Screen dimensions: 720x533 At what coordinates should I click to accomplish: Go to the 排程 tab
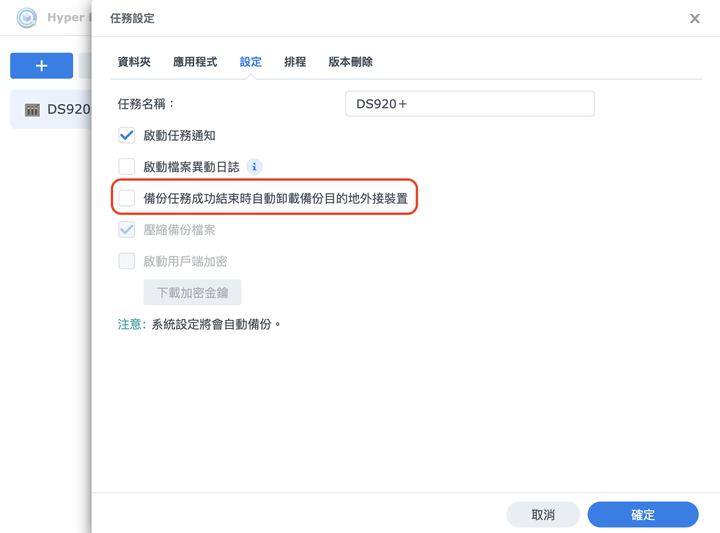pos(295,62)
